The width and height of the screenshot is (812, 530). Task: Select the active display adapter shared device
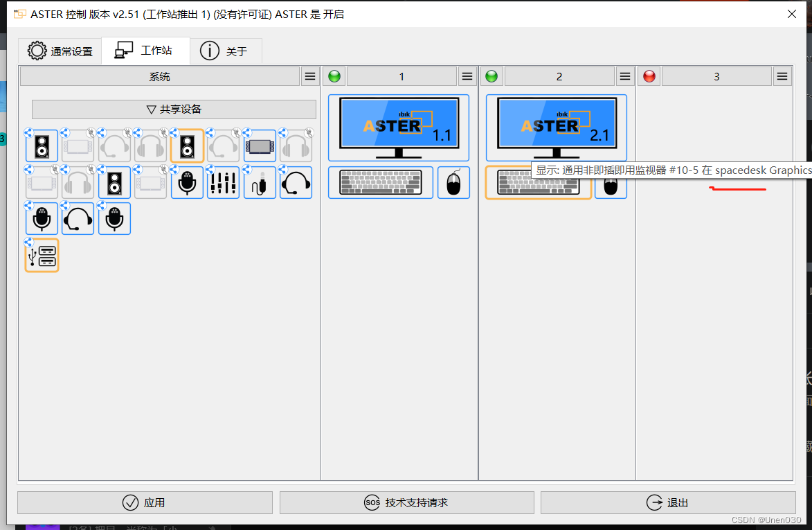click(x=260, y=147)
